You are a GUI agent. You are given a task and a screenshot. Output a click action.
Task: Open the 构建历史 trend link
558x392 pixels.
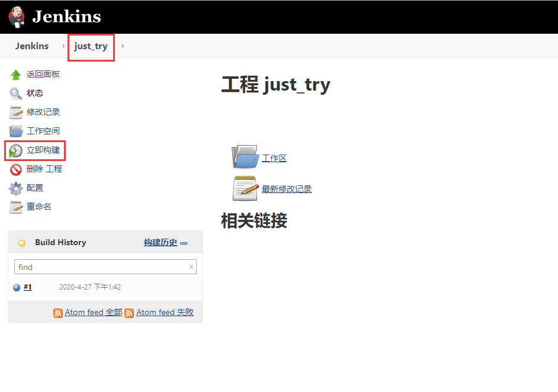coord(160,242)
